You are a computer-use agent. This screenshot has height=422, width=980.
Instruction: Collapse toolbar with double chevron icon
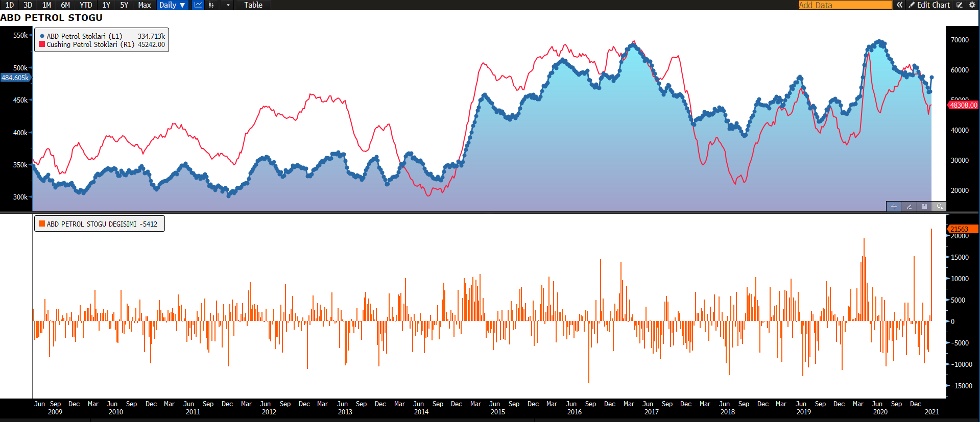[x=899, y=5]
